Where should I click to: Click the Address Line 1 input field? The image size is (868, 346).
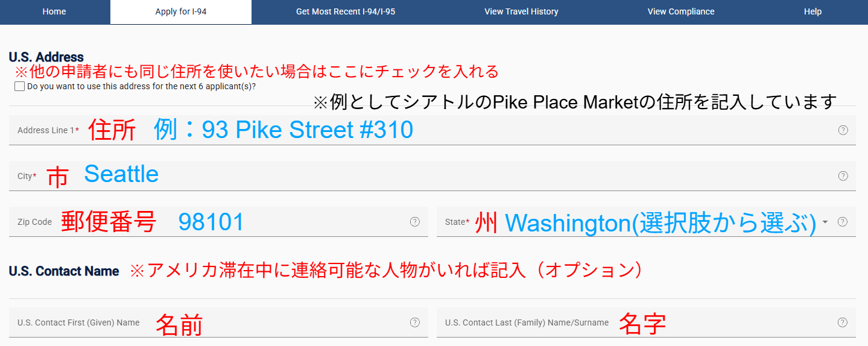[432, 130]
